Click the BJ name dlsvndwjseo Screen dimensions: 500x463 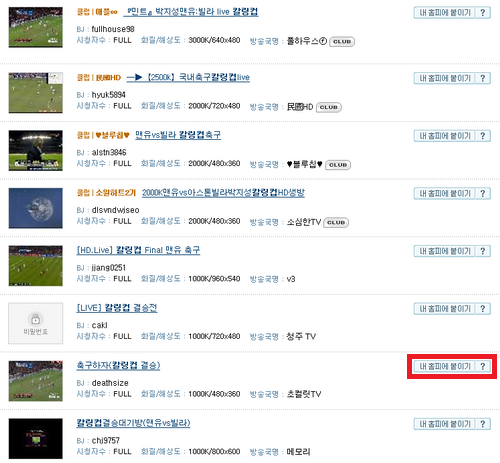(x=115, y=210)
